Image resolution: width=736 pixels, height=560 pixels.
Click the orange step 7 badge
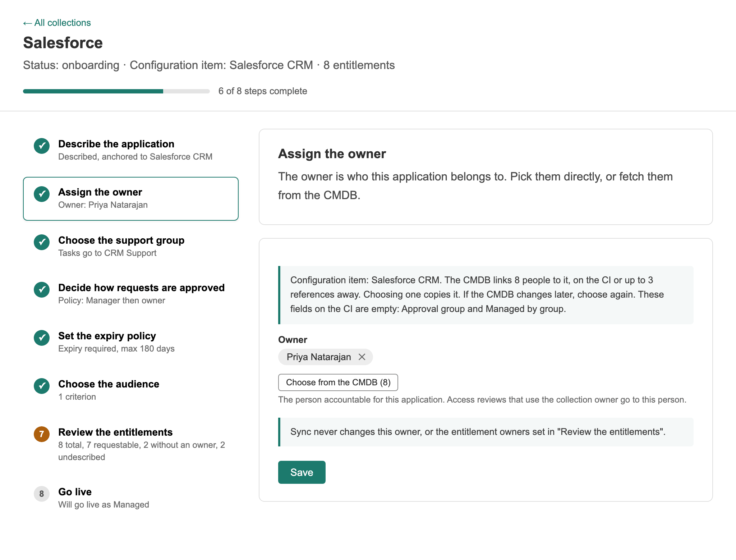[x=42, y=434]
